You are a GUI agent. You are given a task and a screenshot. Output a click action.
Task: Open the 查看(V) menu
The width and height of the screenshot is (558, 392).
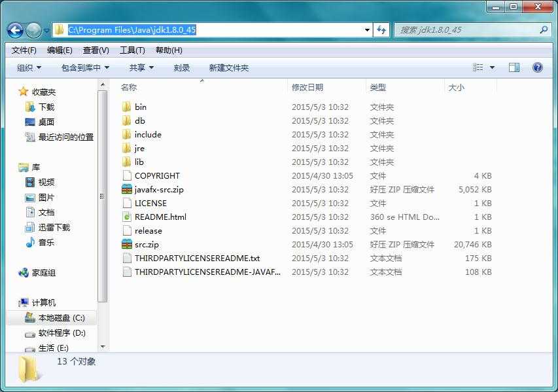click(x=96, y=50)
